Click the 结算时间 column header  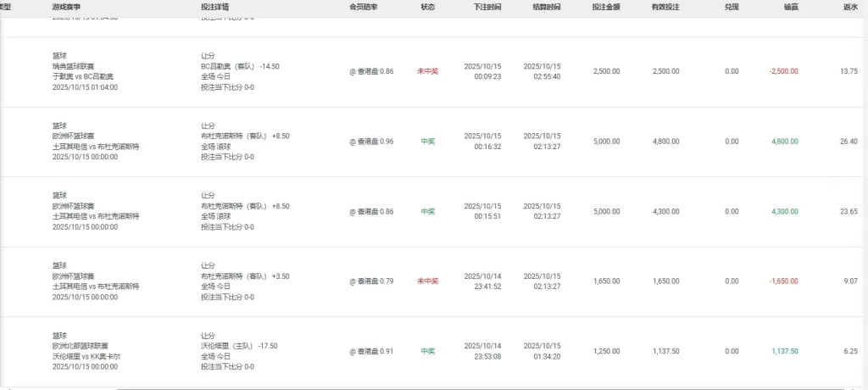[546, 7]
